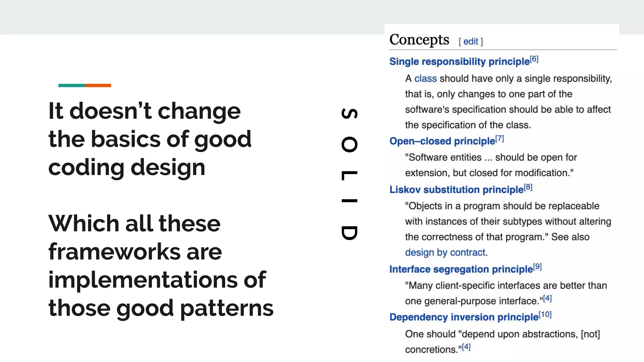Follow the 'class' hyperlink in the text

point(425,79)
